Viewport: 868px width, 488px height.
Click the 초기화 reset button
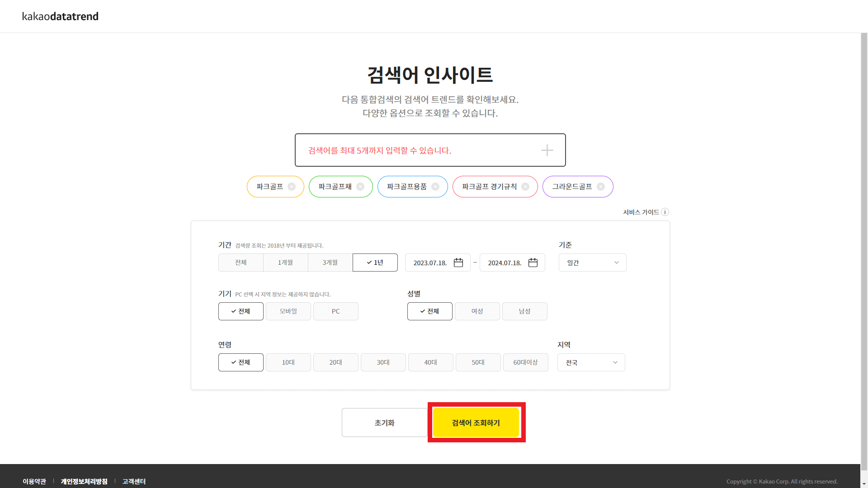tap(384, 422)
